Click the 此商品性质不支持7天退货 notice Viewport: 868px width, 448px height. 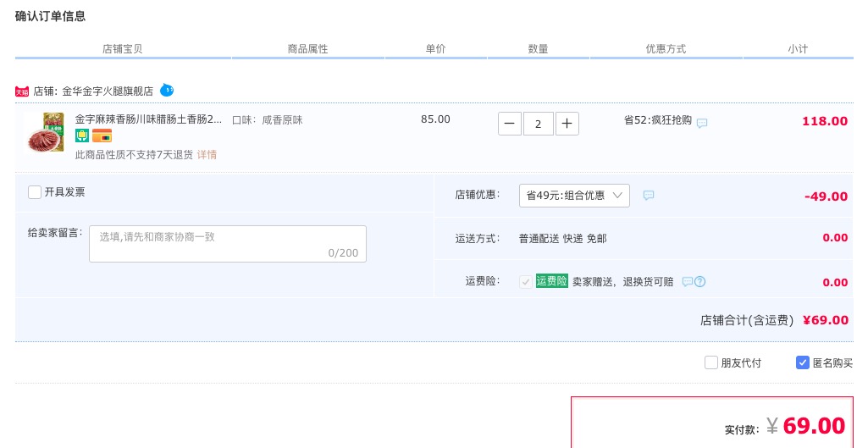[134, 155]
